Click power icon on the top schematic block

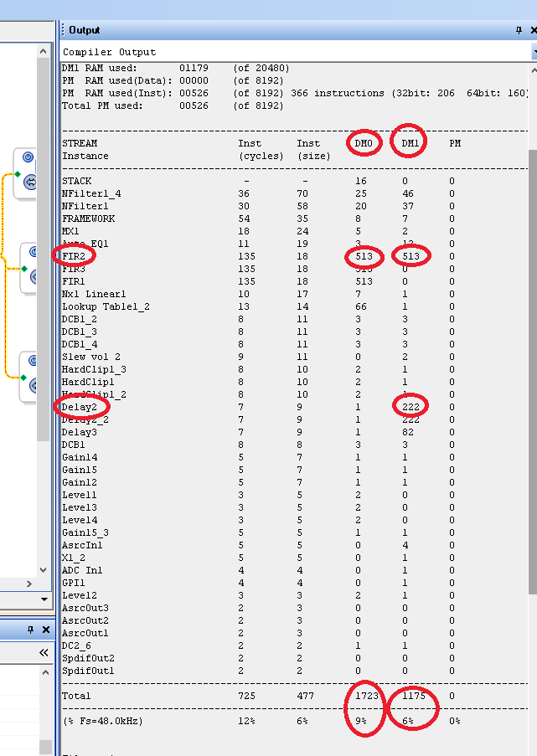28,158
